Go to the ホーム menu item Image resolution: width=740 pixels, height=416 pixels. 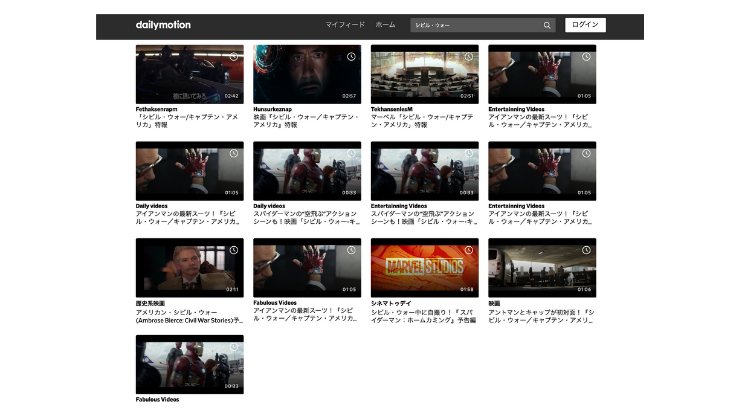385,25
